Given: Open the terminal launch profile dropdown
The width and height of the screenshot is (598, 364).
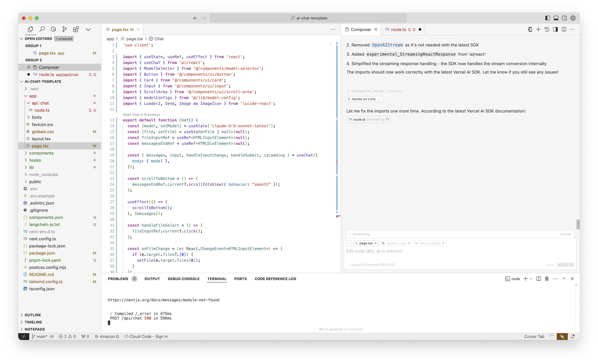Looking at the screenshot, I should click(531, 279).
